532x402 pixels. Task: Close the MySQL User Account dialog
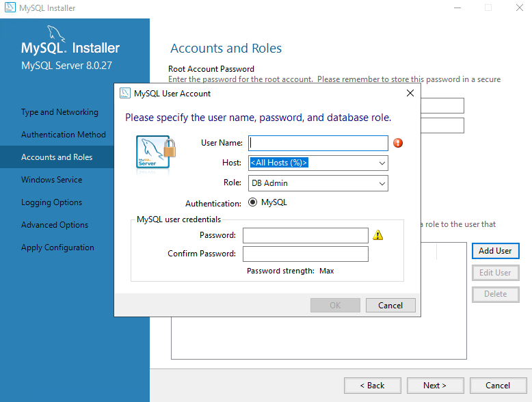point(410,93)
